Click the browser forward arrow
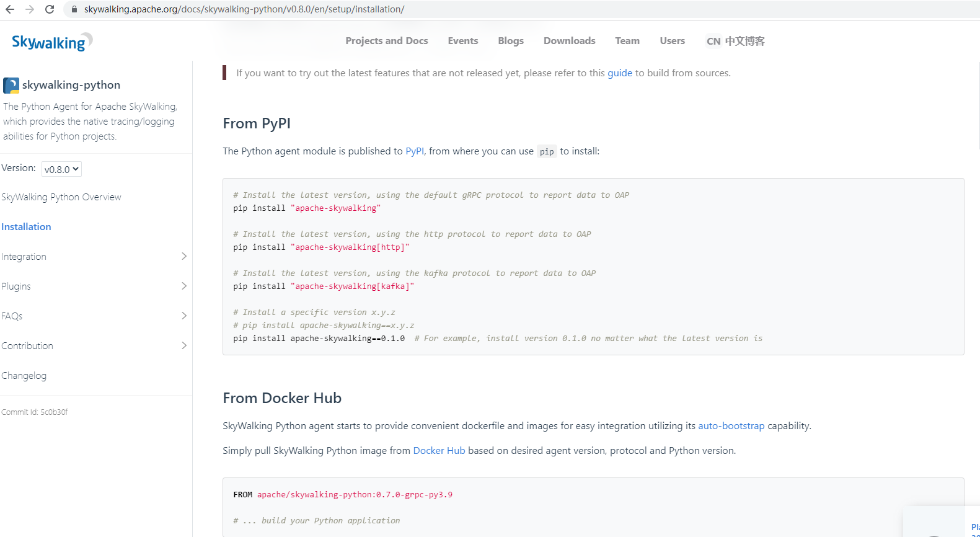Image resolution: width=980 pixels, height=537 pixels. (x=30, y=9)
